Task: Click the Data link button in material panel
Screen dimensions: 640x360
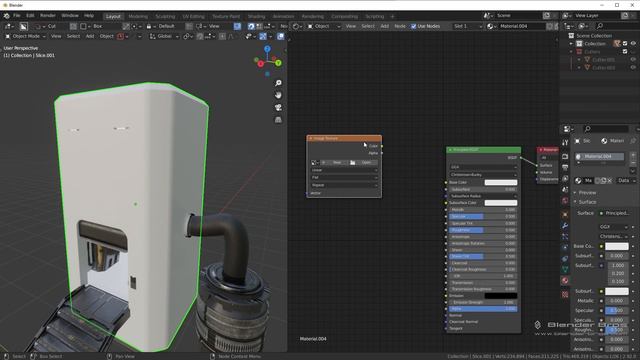Action: [626, 180]
